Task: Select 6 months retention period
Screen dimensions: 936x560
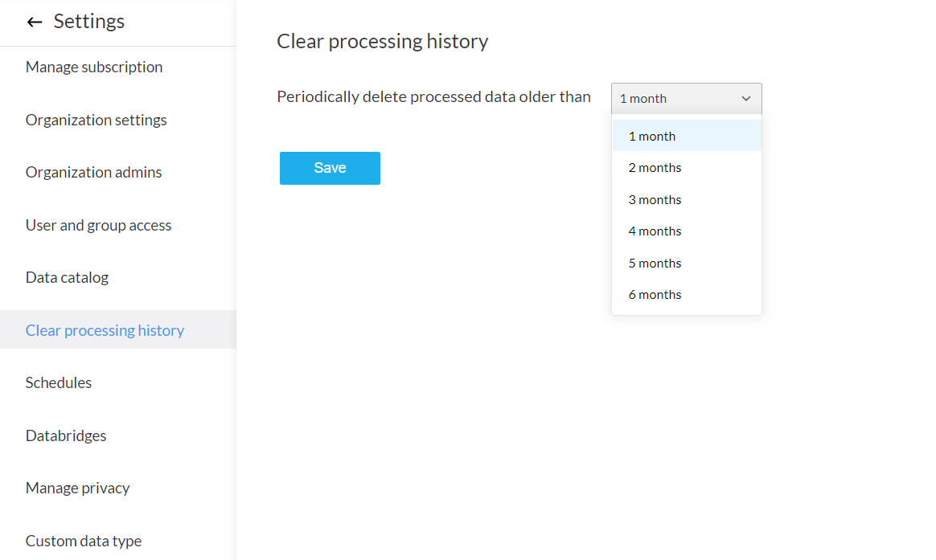Action: click(x=686, y=295)
